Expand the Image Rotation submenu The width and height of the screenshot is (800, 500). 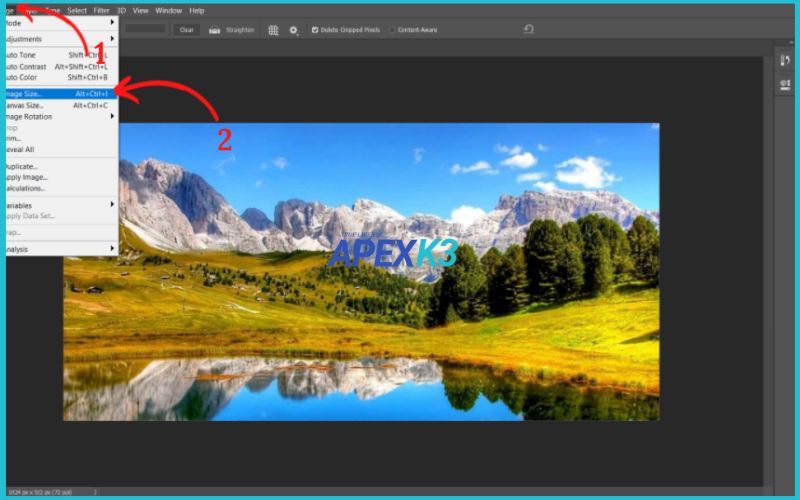(60, 116)
